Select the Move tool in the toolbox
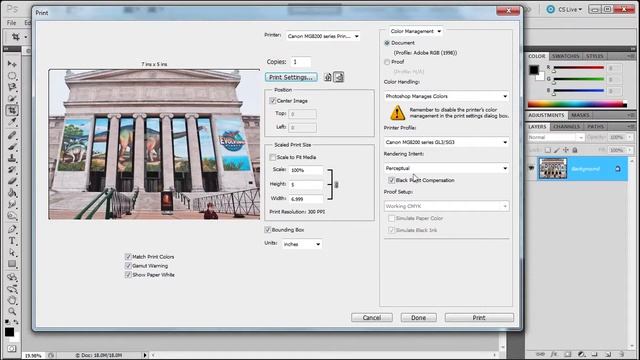 [x=12, y=64]
